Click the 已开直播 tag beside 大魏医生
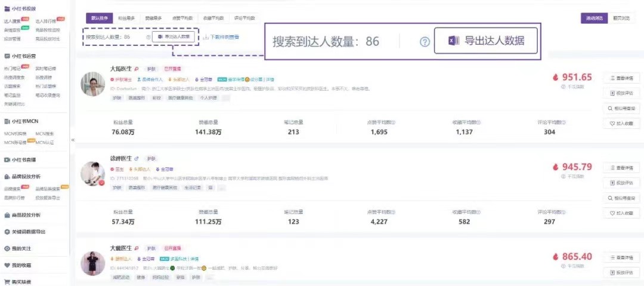The width and height of the screenshot is (644, 286). pyautogui.click(x=172, y=248)
